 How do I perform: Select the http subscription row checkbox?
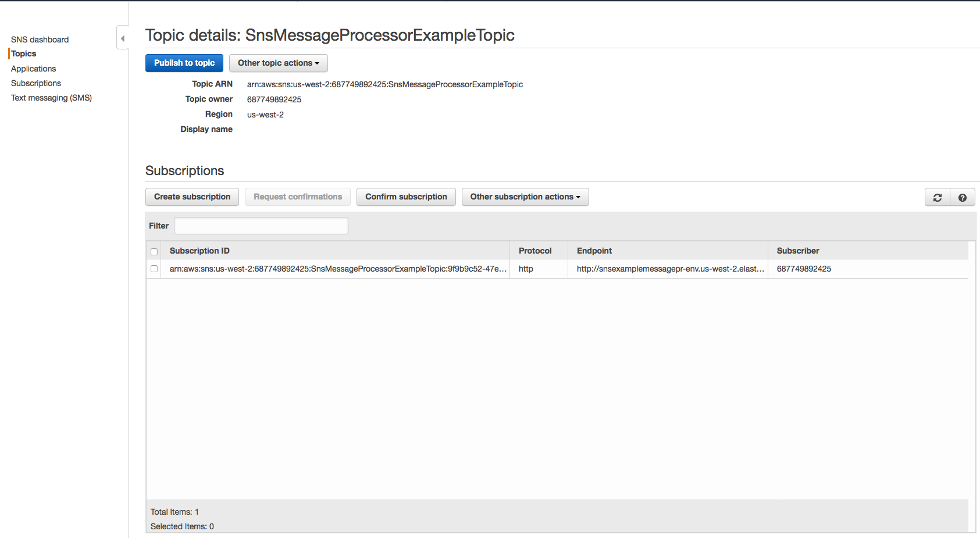coord(154,269)
